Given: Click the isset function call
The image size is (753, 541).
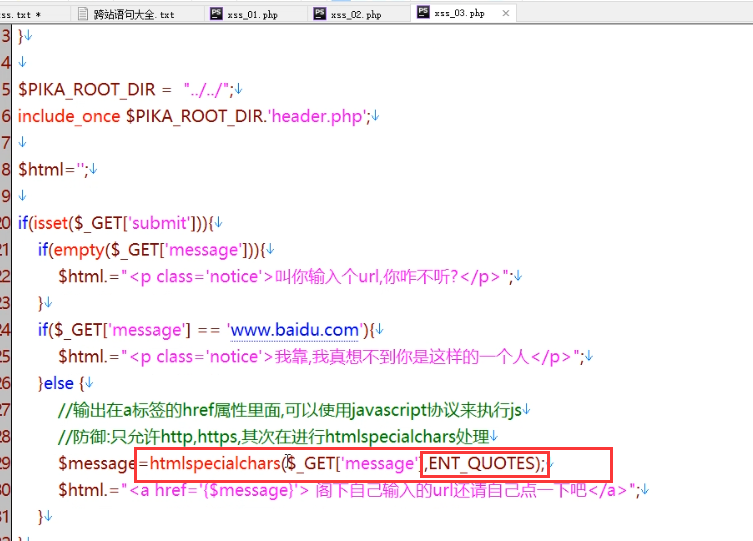Looking at the screenshot, I should 53,222.
